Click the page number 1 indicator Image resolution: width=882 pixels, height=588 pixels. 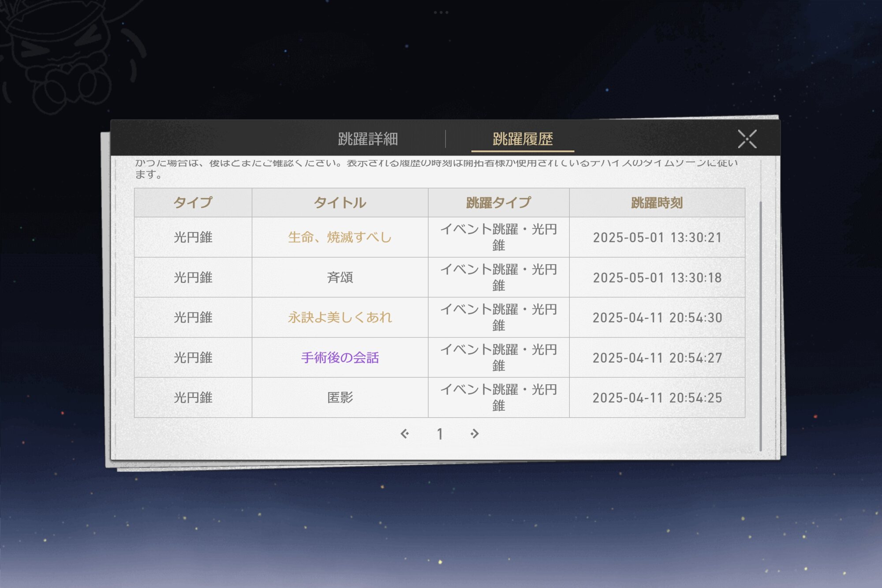pyautogui.click(x=440, y=434)
